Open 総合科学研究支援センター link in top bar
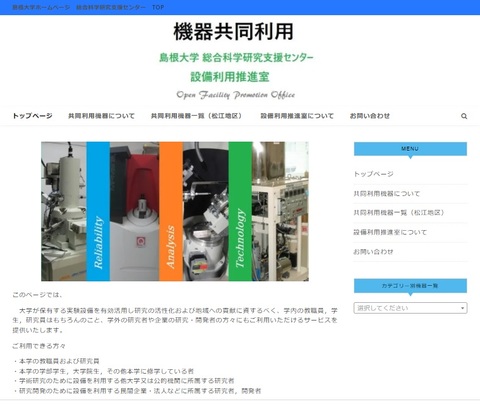Screen dimensions: 480x404 tap(111, 7)
